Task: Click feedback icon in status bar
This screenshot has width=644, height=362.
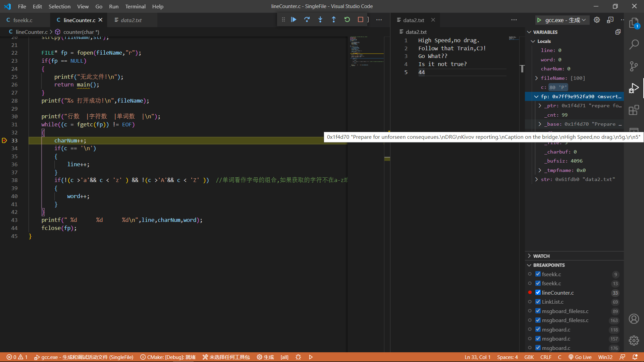Action: coord(622,357)
